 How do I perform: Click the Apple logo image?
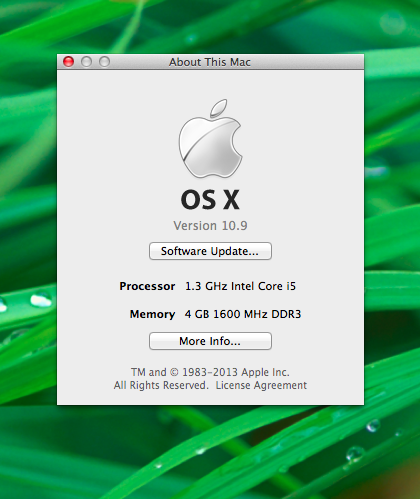(210, 138)
